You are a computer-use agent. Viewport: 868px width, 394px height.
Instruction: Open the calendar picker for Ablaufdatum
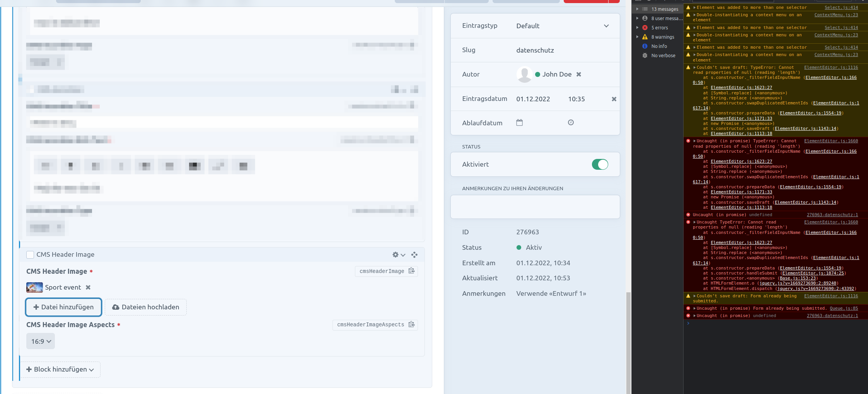(x=519, y=122)
